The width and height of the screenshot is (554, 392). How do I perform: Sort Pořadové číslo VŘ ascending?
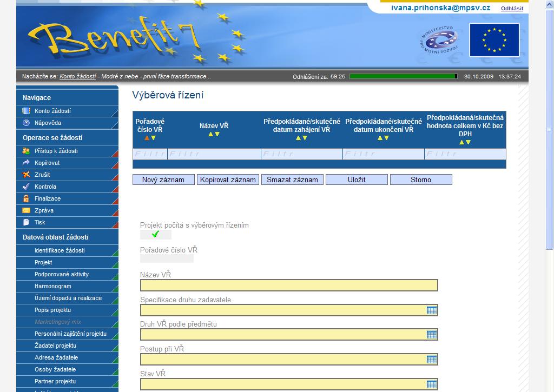tap(147, 138)
